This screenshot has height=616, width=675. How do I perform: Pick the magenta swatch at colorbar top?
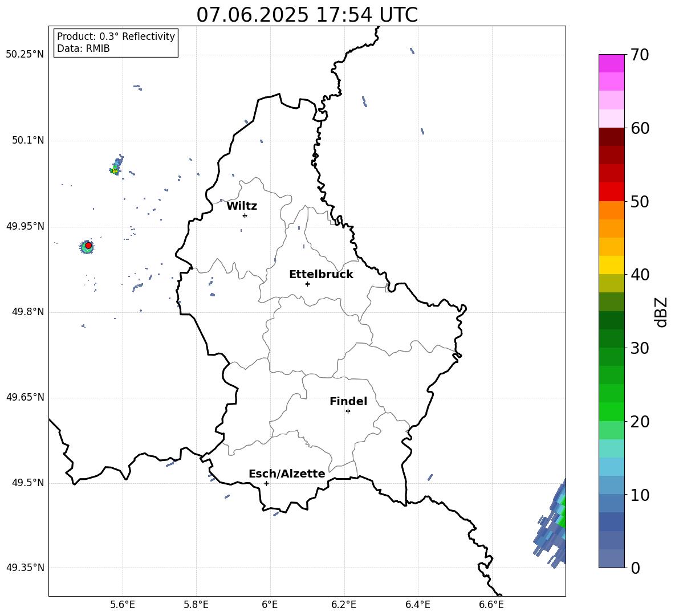(x=611, y=63)
